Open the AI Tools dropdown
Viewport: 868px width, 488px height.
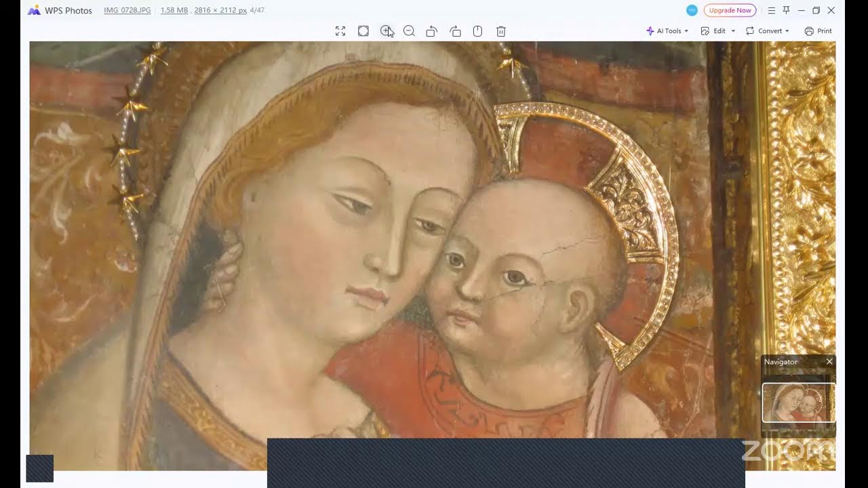[x=667, y=31]
